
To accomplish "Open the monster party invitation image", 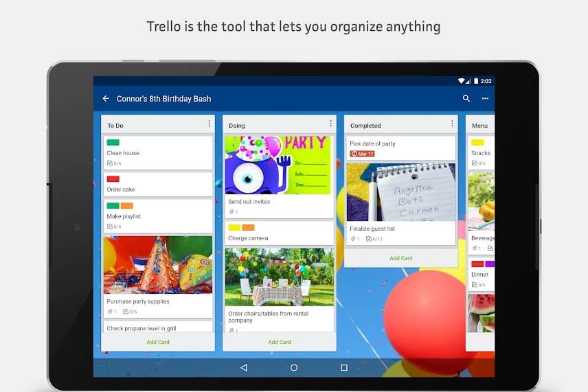I will pos(278,165).
